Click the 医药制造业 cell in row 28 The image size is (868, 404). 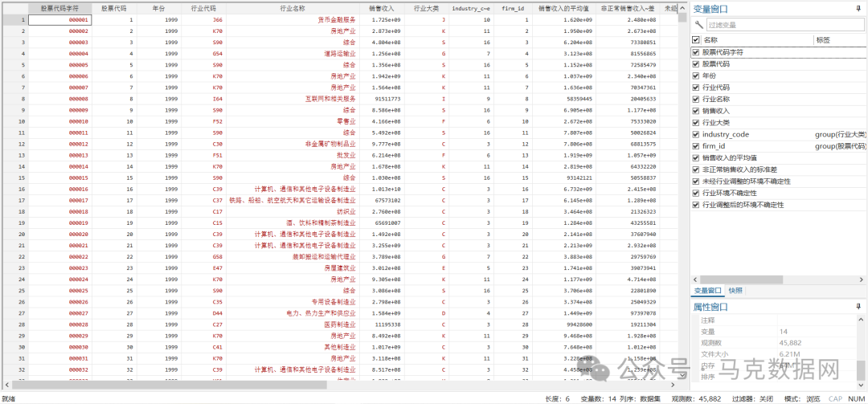click(293, 324)
